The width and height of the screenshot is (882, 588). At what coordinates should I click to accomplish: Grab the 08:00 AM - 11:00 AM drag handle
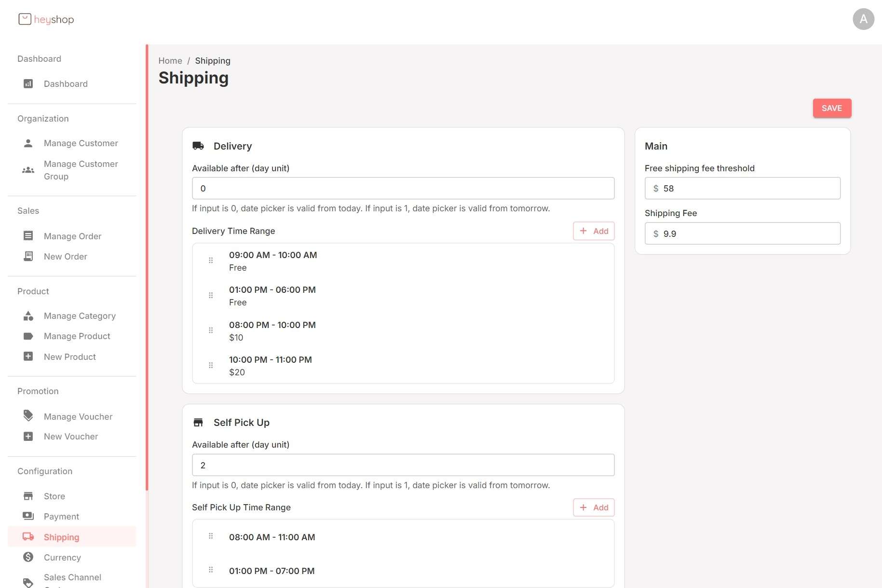pos(211,536)
